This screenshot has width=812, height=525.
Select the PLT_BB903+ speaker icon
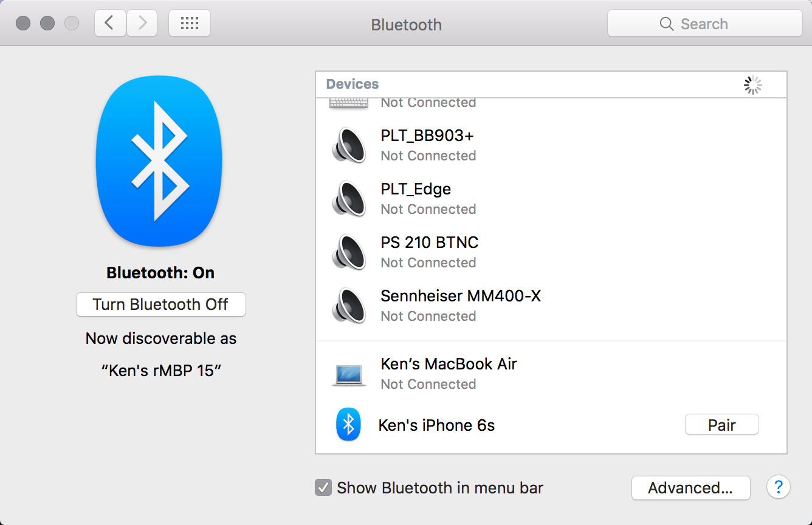[349, 145]
